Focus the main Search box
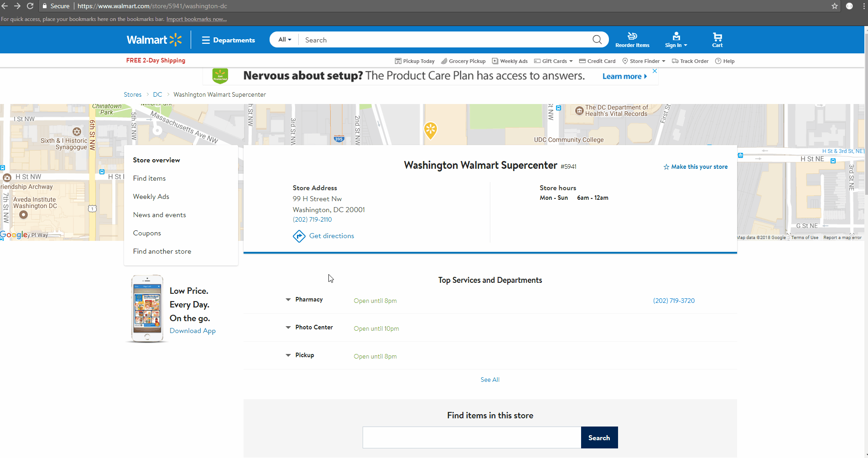 pos(445,40)
